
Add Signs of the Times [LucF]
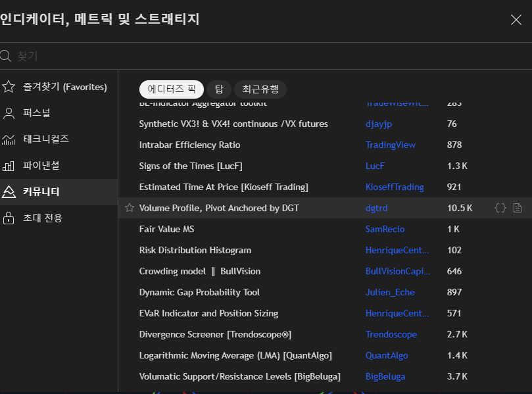click(191, 166)
